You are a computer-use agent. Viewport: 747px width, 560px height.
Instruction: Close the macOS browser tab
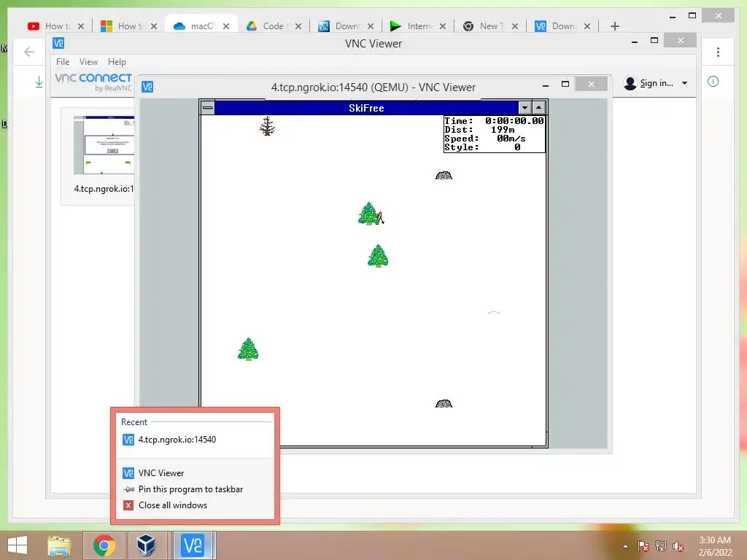click(x=226, y=26)
